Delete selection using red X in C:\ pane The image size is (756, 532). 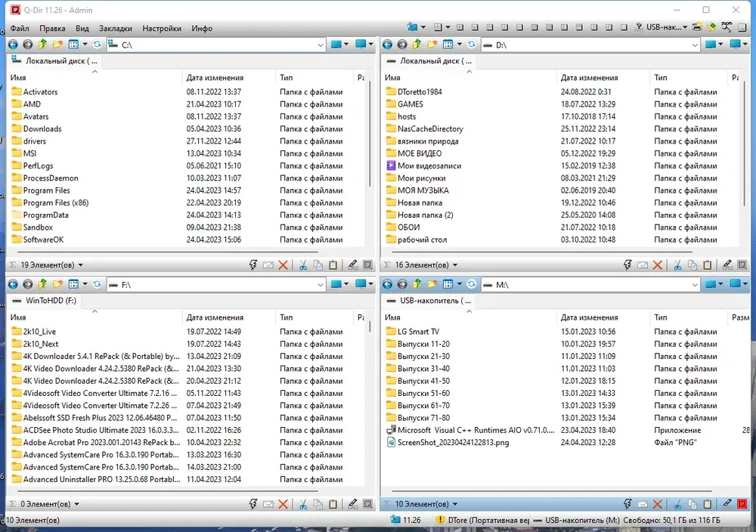tap(283, 264)
